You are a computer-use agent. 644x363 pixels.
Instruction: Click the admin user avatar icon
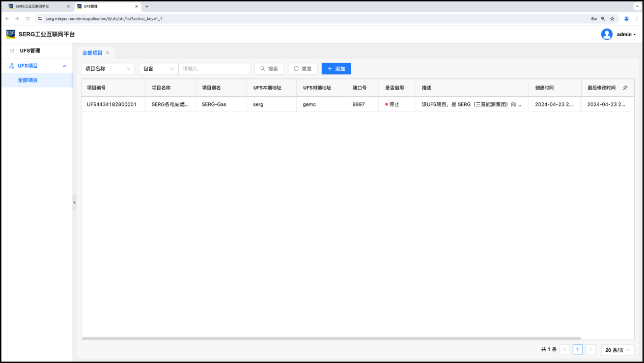606,34
